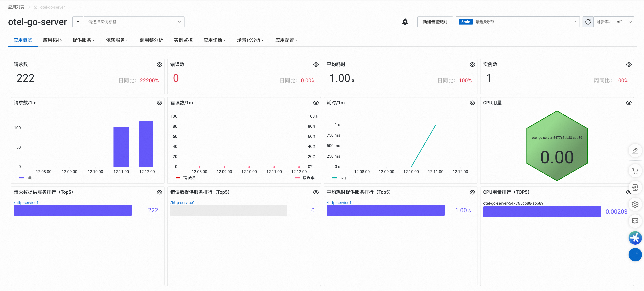Open the 刷新率 off dropdown
Viewport: 644px width, 291px height.
pyautogui.click(x=613, y=22)
